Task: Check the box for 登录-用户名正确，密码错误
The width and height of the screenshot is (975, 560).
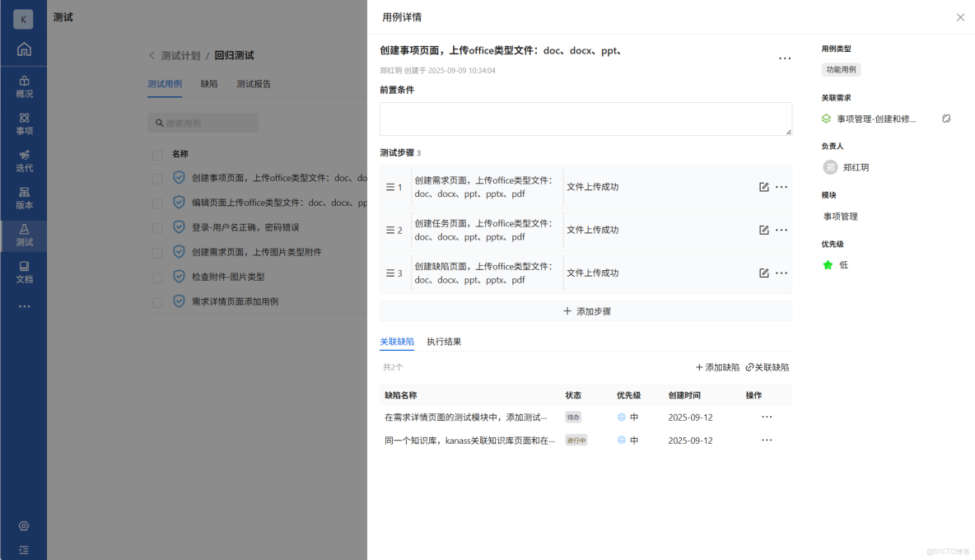Action: (x=156, y=228)
